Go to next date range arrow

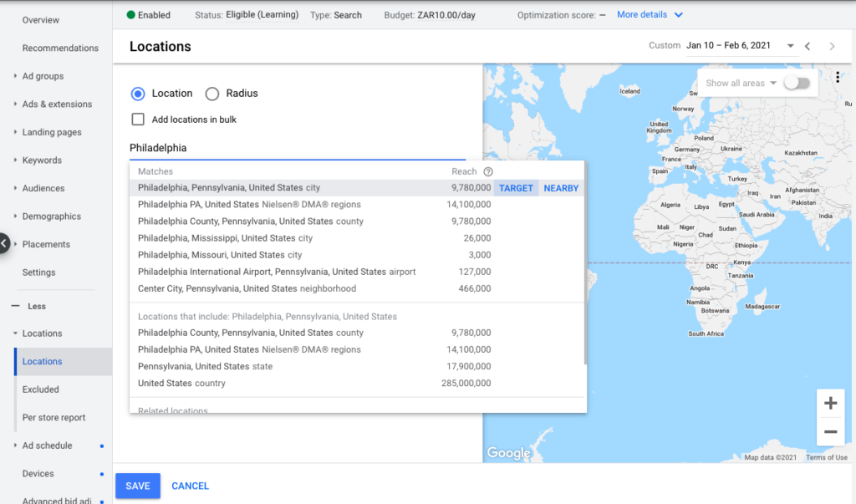tap(832, 47)
